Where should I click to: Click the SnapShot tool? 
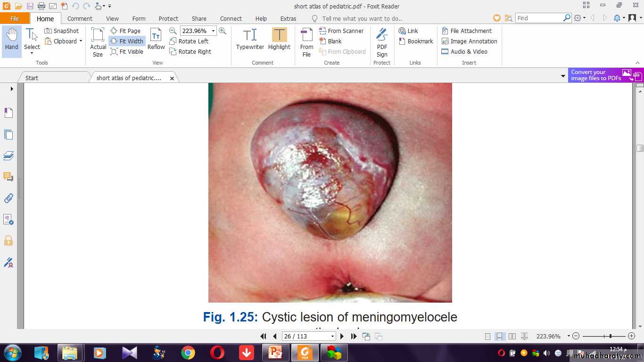[62, 31]
